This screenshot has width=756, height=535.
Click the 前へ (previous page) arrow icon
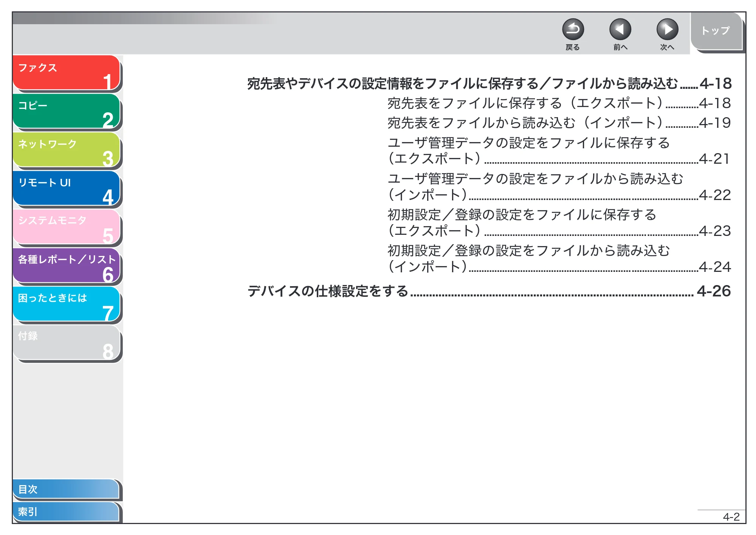point(620,29)
